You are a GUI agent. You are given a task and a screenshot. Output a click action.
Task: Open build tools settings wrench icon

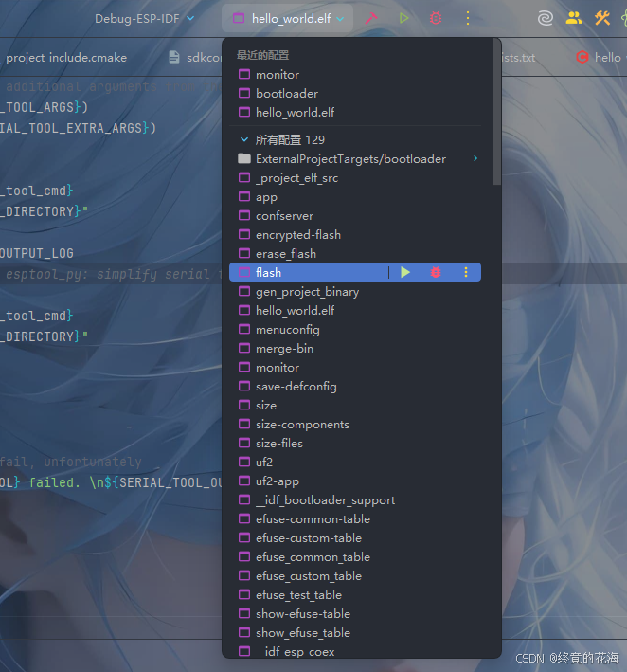pos(602,18)
